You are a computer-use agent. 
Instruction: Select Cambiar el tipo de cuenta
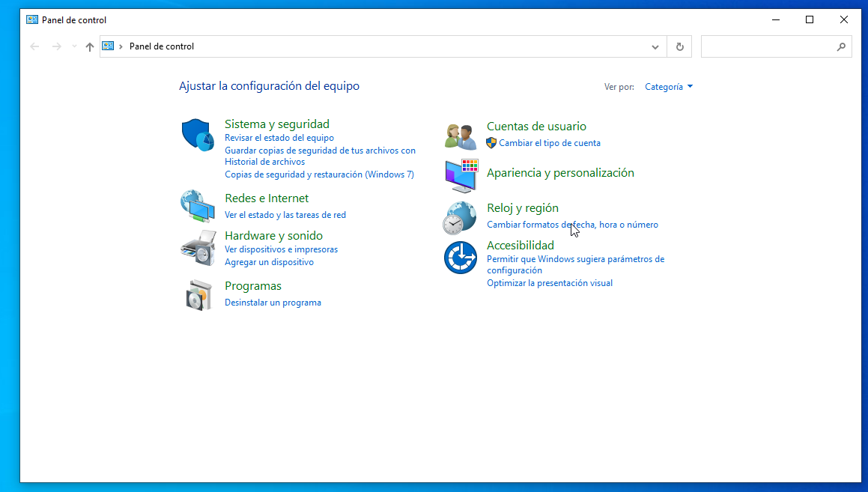(x=550, y=143)
